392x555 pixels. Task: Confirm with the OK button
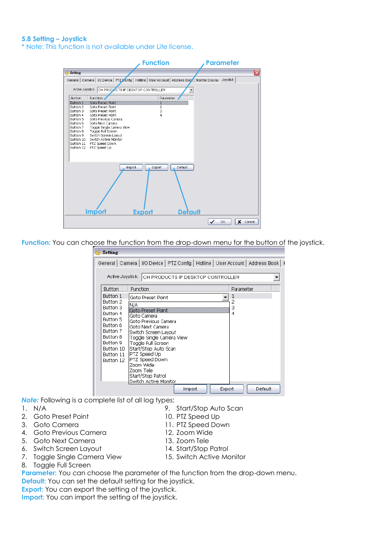219,222
